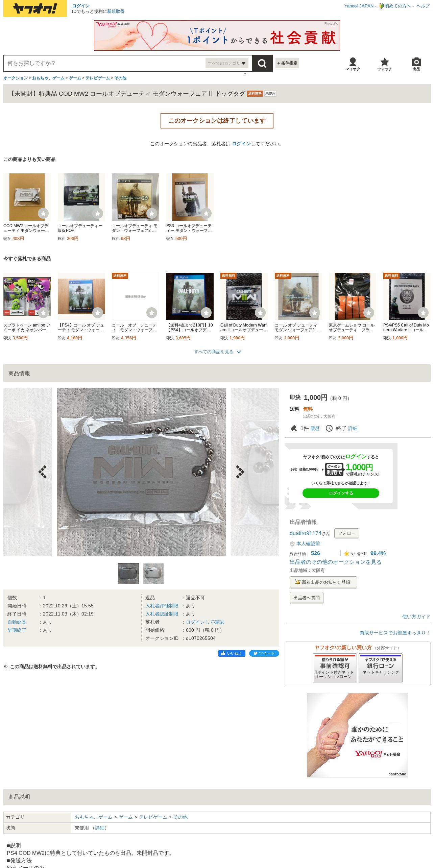Click the 何をお探しですか search field
This screenshot has width=434, height=868.
[x=105, y=63]
